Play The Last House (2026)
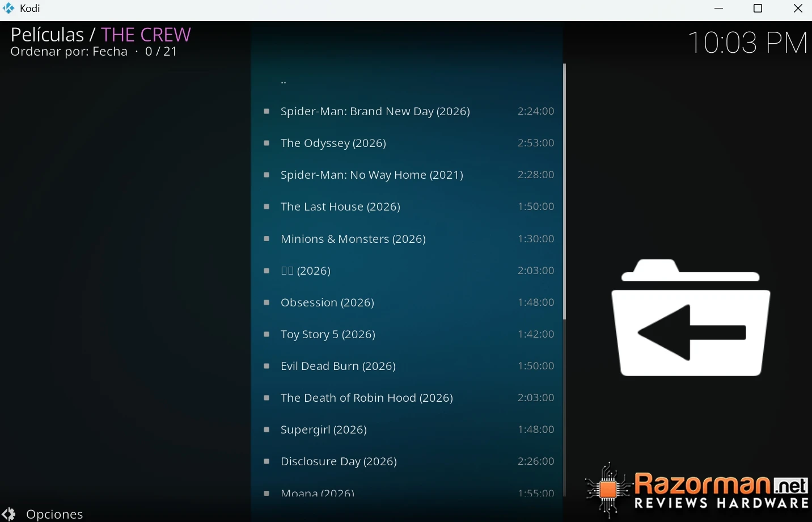The height and width of the screenshot is (522, 812). 407,207
